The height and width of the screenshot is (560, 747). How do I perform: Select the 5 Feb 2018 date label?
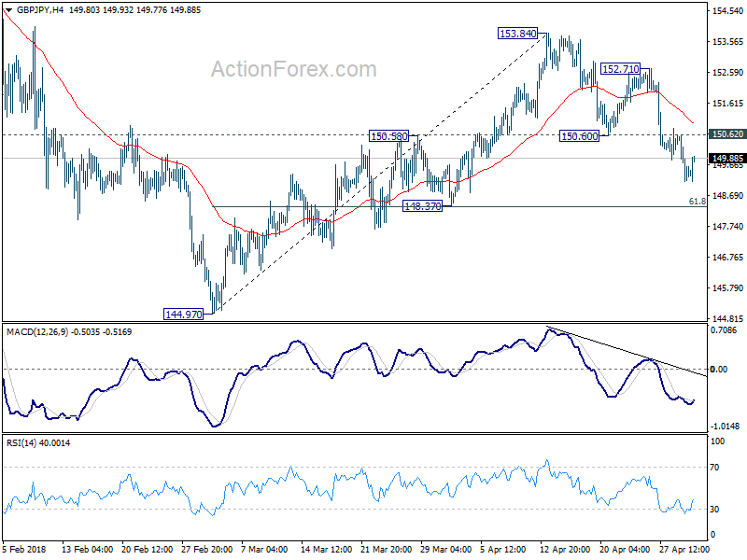[x=24, y=549]
